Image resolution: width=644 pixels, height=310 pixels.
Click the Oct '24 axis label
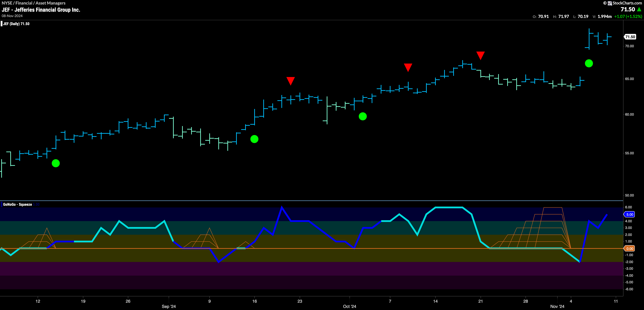(x=350, y=307)
